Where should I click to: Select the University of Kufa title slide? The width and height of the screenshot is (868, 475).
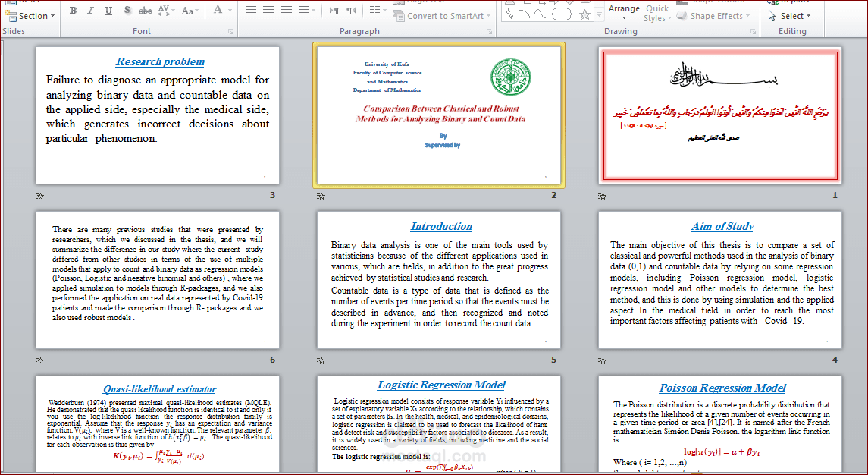[x=439, y=115]
